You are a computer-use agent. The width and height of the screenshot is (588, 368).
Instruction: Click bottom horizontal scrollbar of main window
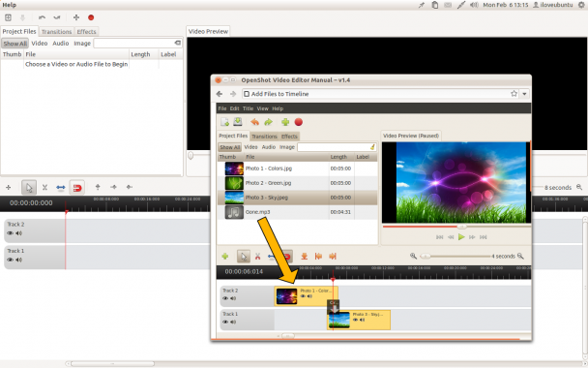click(113, 363)
